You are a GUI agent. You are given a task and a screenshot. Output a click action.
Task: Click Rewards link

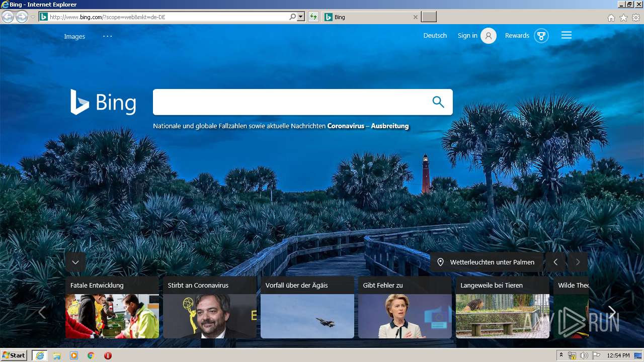tap(517, 36)
